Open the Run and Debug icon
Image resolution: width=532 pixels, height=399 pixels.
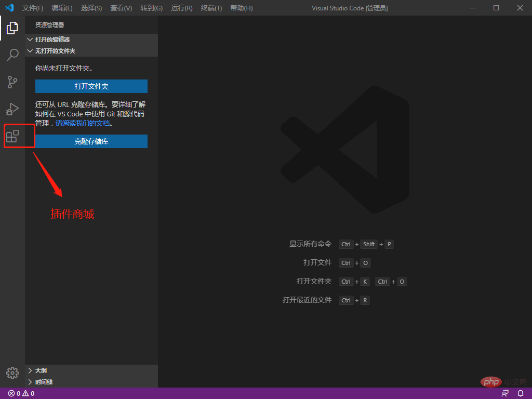pyautogui.click(x=12, y=109)
